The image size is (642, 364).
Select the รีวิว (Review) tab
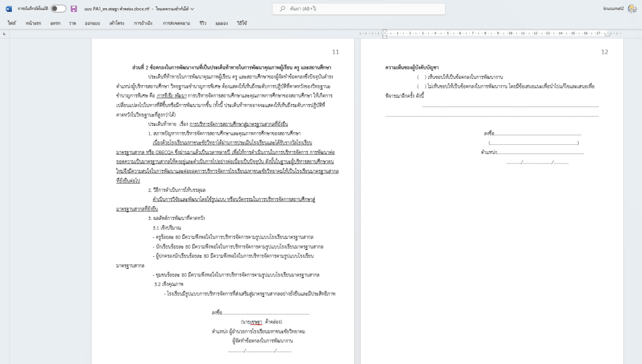pyautogui.click(x=203, y=23)
